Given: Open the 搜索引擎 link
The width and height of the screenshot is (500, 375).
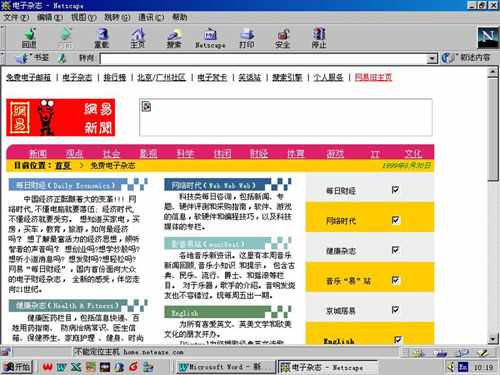Looking at the screenshot, I should click(287, 77).
